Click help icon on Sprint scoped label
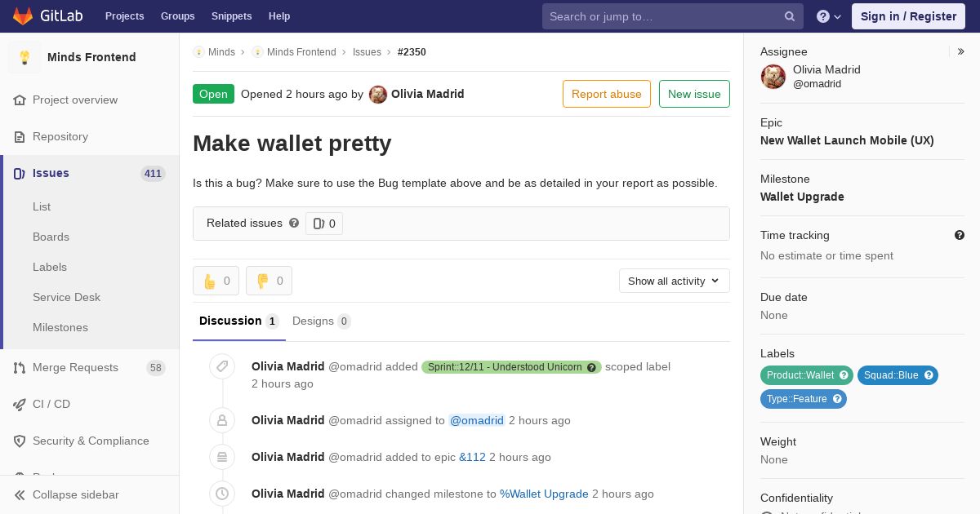Image resolution: width=980 pixels, height=514 pixels. pyautogui.click(x=591, y=368)
